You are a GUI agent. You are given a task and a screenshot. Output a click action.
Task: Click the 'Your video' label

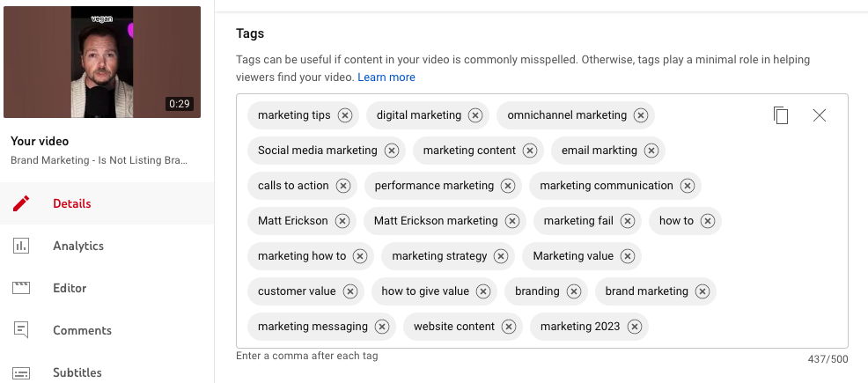(40, 142)
